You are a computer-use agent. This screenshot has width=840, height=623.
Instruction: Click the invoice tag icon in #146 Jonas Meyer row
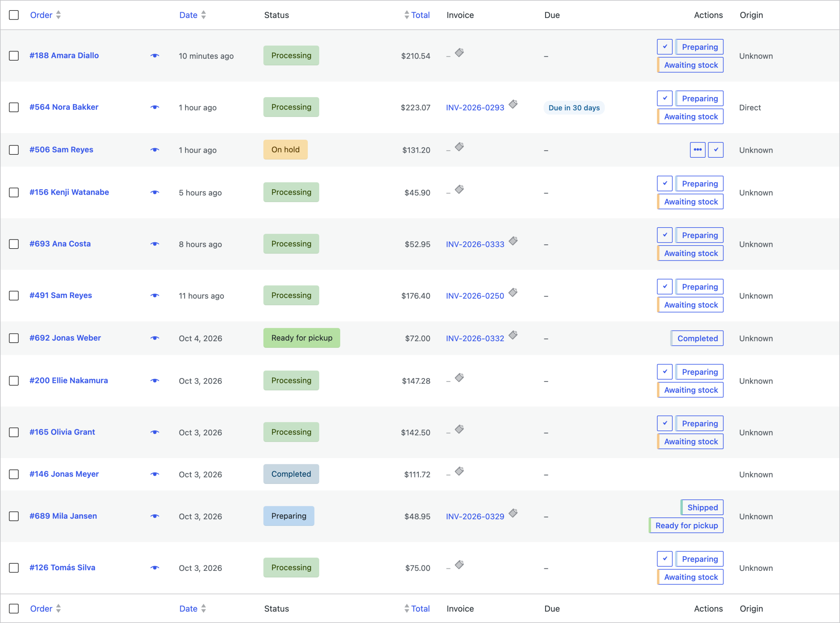pyautogui.click(x=459, y=471)
